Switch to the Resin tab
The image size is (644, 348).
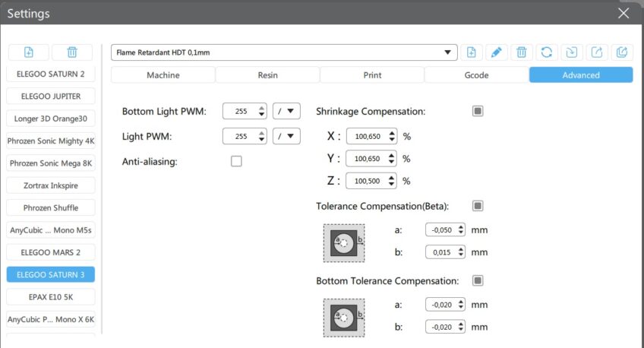pyautogui.click(x=267, y=75)
